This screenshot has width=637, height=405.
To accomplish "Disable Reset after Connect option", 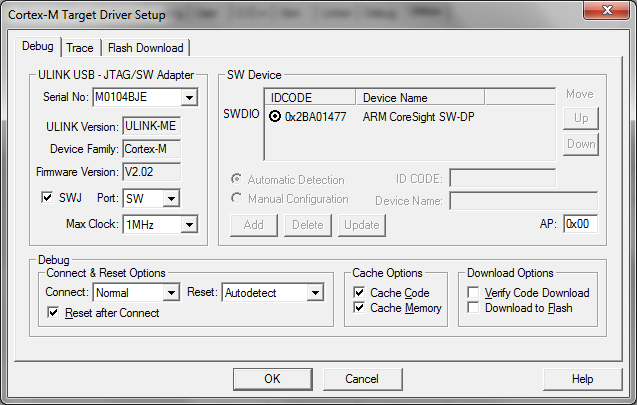I will [54, 313].
